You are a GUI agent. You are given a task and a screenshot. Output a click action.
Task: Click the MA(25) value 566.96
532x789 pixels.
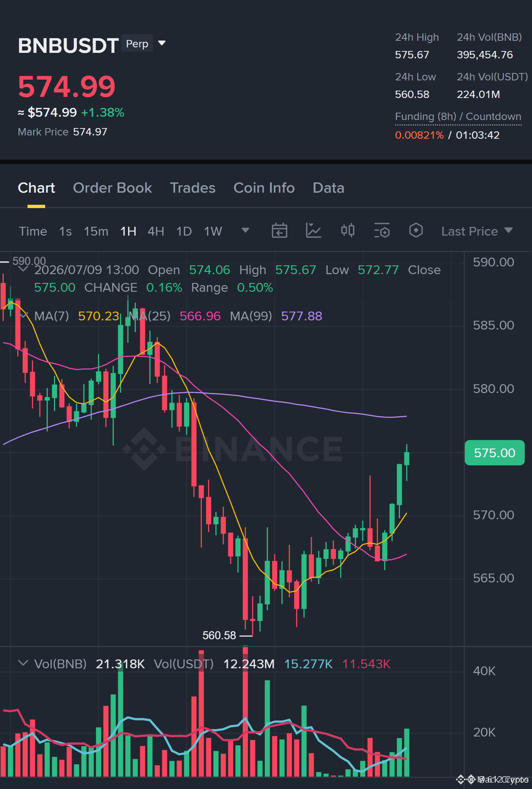point(200,316)
